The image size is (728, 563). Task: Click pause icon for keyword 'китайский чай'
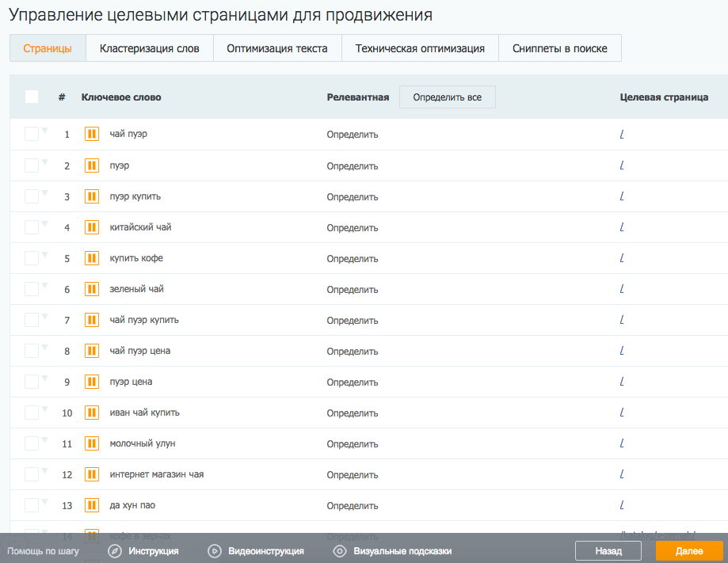click(x=92, y=228)
